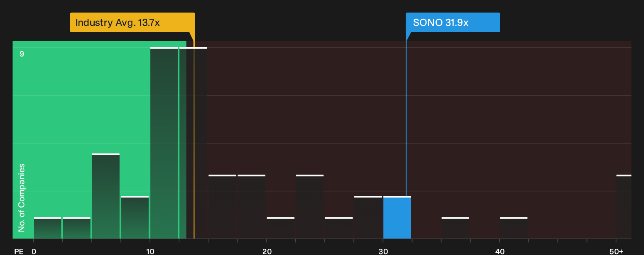The height and width of the screenshot is (255, 644).
Task: Click the SONO 31.9x label
Action: tap(453, 22)
